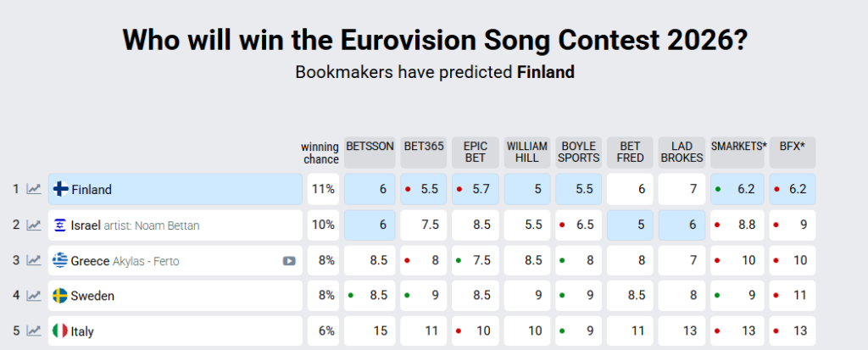The width and height of the screenshot is (868, 350).
Task: Click Italy's Betsson odds of 15
Action: tap(370, 331)
